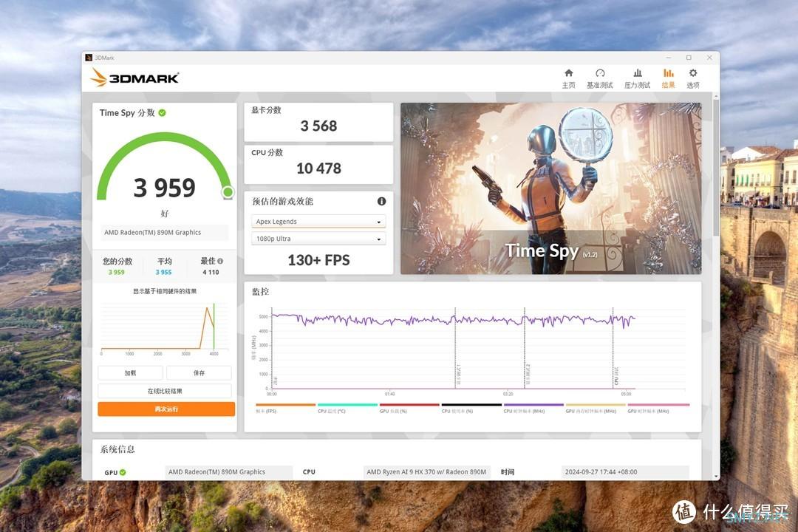Click the 好 rating under the score
Screen dimensions: 798x532
point(164,214)
